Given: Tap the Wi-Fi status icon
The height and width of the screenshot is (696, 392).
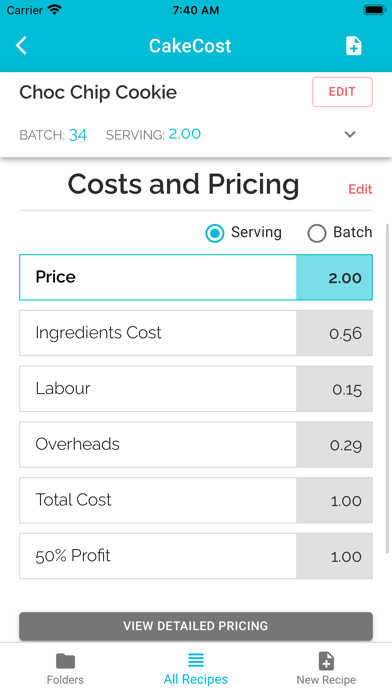Looking at the screenshot, I should click(54, 10).
